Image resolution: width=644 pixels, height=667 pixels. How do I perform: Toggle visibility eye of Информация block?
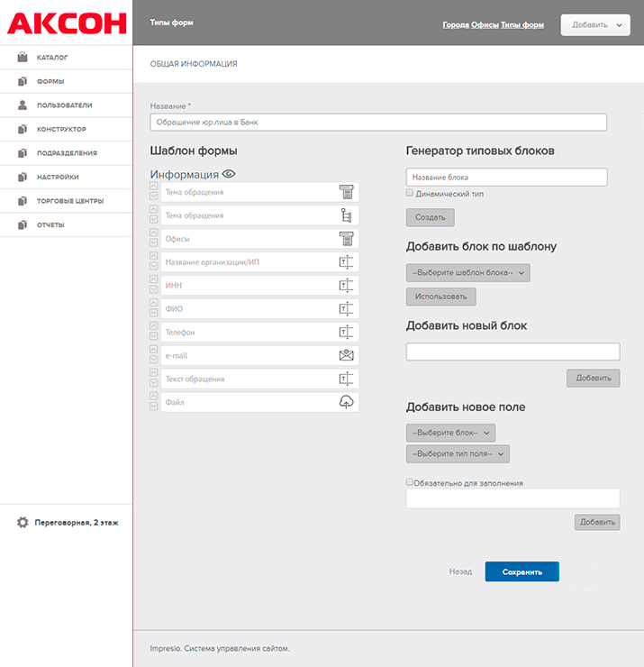coord(229,174)
